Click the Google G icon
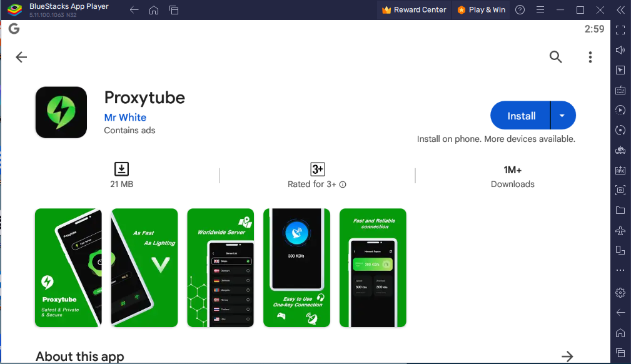 pyautogui.click(x=14, y=29)
